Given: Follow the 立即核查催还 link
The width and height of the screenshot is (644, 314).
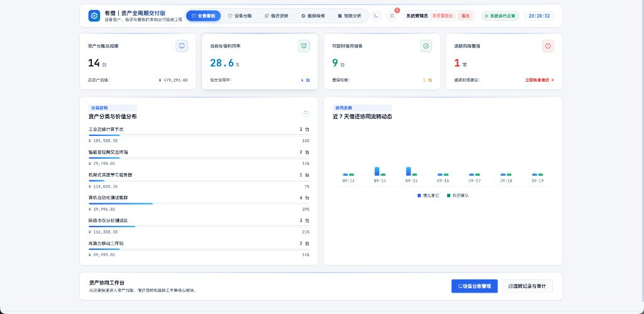Looking at the screenshot, I should [x=539, y=80].
